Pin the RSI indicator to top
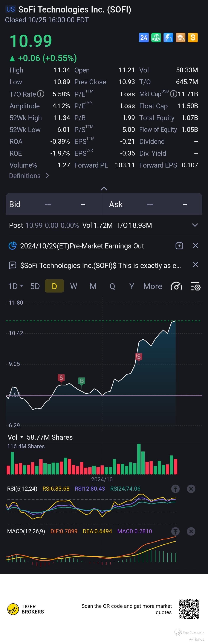208x644 pixels. (176, 489)
